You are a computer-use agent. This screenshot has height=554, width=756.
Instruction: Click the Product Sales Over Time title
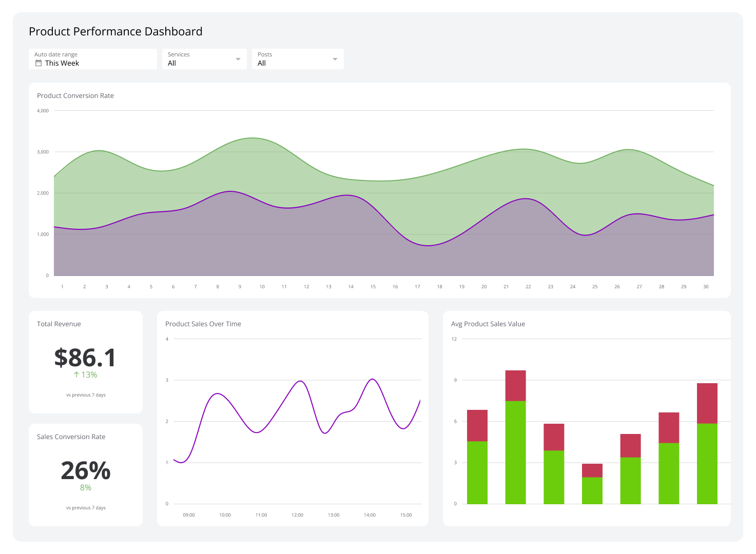tap(203, 324)
